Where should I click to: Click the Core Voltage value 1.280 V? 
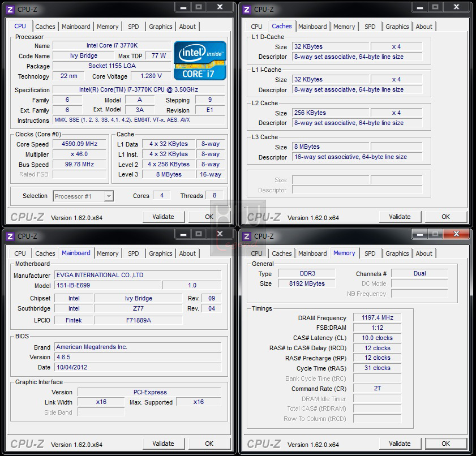[151, 76]
